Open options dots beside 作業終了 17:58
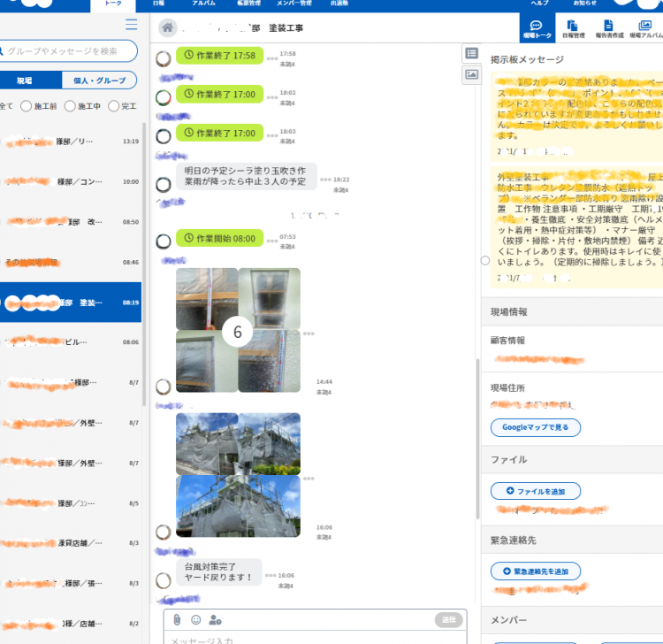 coord(272,58)
